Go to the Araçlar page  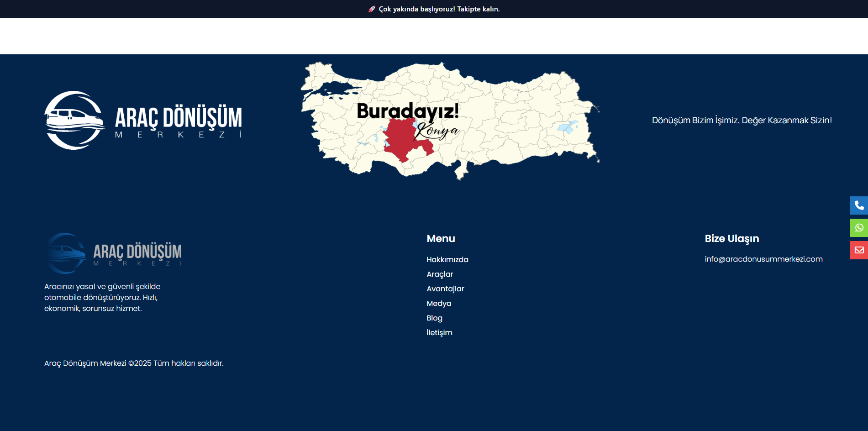click(440, 274)
